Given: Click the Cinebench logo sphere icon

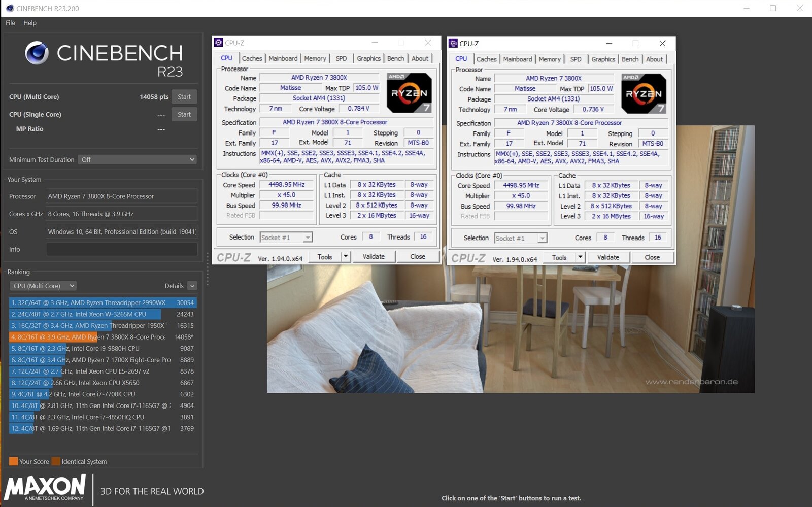Looking at the screenshot, I should pos(37,53).
